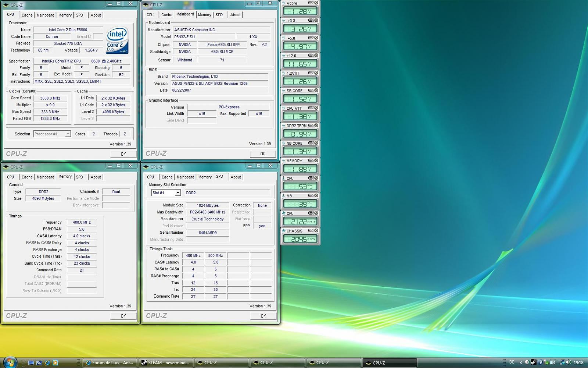Click the memory Size 4096 MBytes value
588x368 pixels.
pos(43,198)
